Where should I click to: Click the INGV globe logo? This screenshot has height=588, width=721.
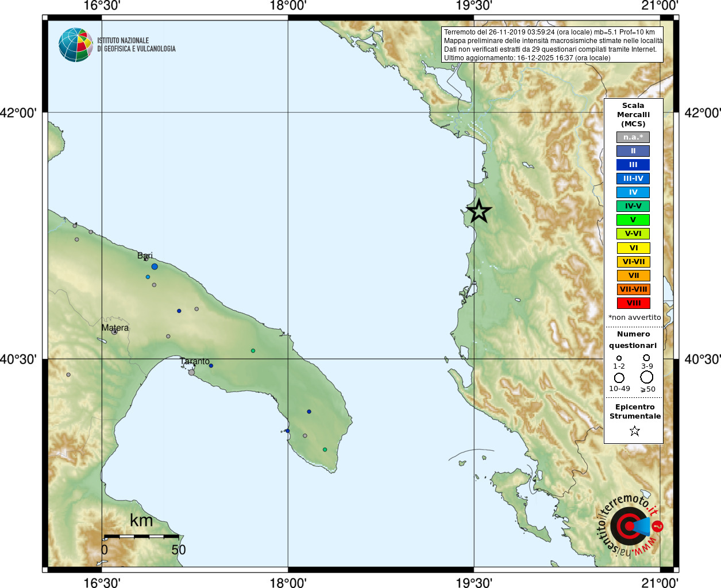tap(76, 45)
